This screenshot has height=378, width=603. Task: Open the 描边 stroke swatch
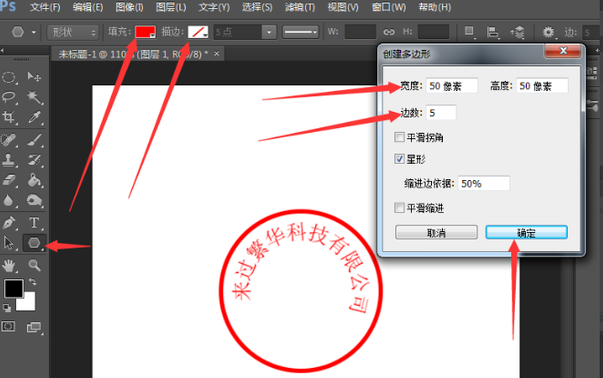(x=198, y=32)
